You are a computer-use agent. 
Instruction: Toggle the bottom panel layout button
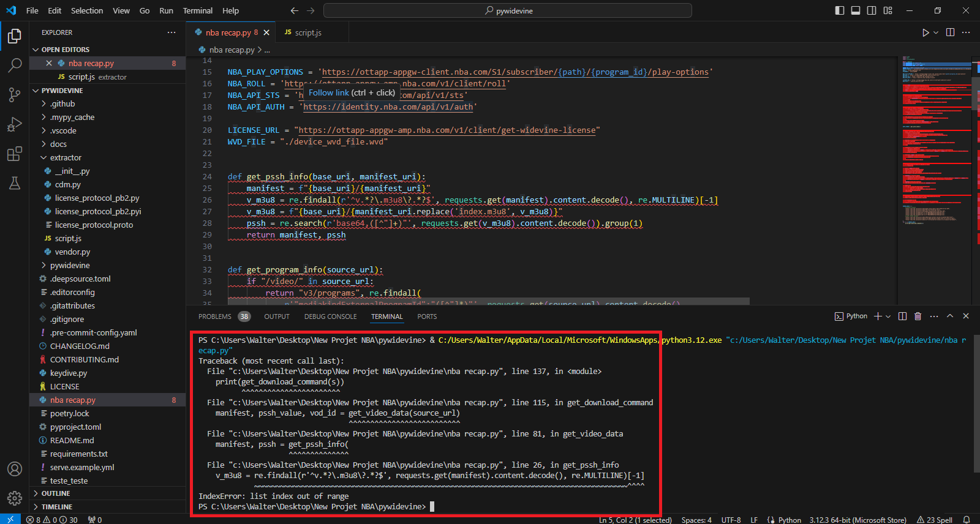[x=856, y=10]
